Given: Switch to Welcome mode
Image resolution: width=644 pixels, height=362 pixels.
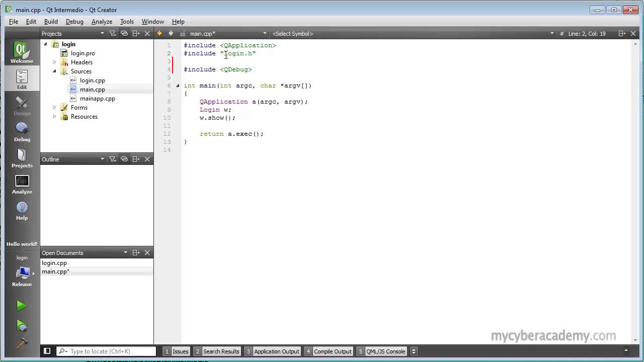Looking at the screenshot, I should (22, 52).
